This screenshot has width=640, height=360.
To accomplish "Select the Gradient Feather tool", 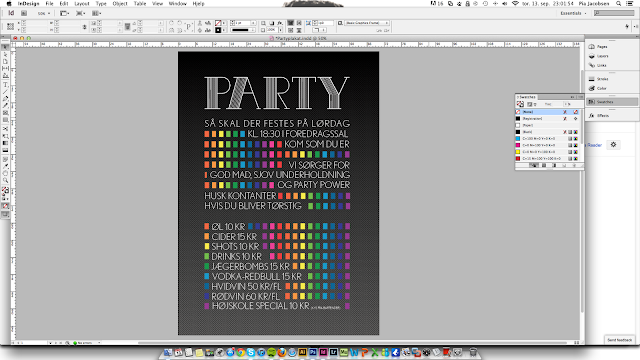I will 5,150.
